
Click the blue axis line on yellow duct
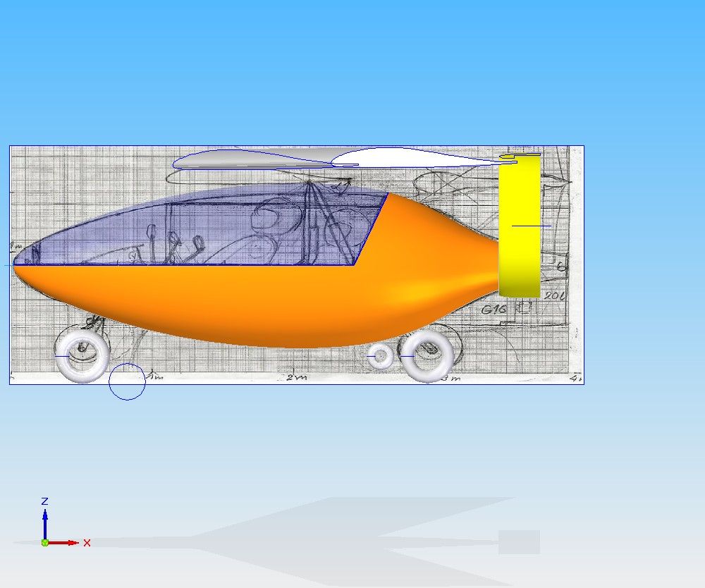click(530, 226)
